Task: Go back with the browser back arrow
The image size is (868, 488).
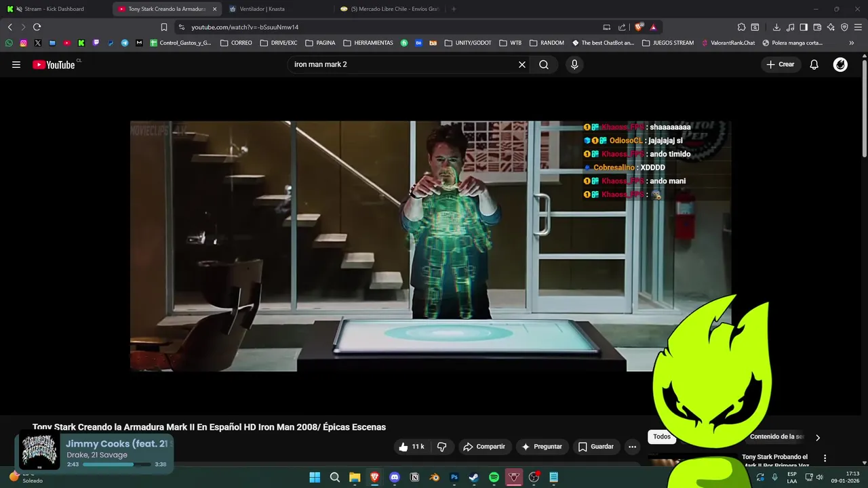Action: [x=9, y=27]
